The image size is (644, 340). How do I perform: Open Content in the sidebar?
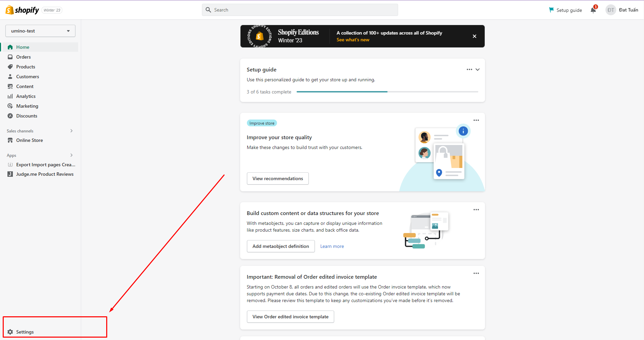[40, 86]
